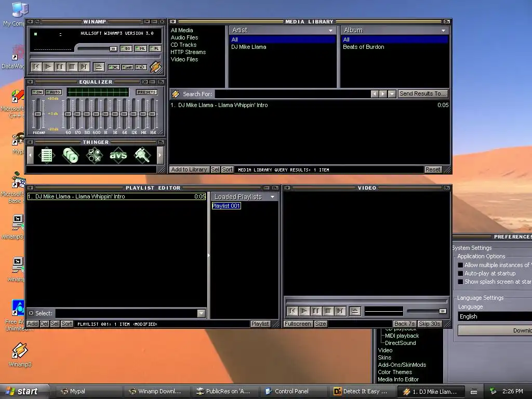Viewport: 532px width, 399px height.
Task: Open the playlist editor icon in Thinger
Action: (x=46, y=155)
